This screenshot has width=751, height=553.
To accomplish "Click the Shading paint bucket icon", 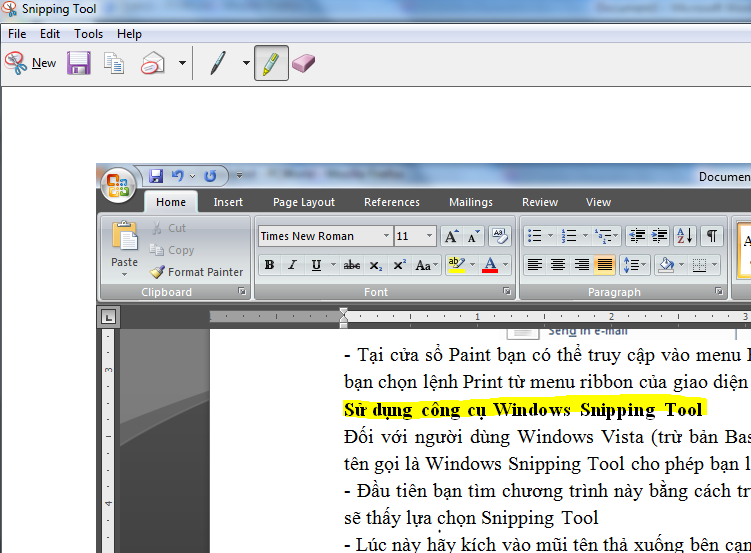I will pos(666,264).
